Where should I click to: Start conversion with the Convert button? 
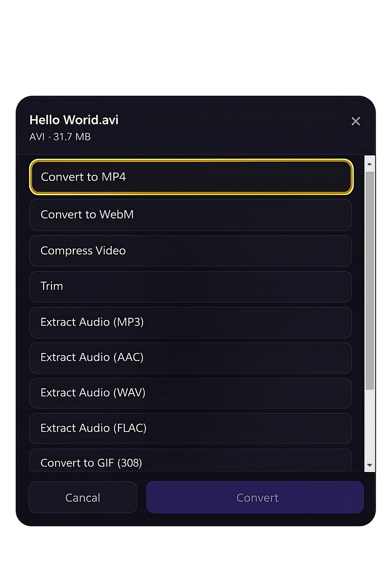pos(255,497)
